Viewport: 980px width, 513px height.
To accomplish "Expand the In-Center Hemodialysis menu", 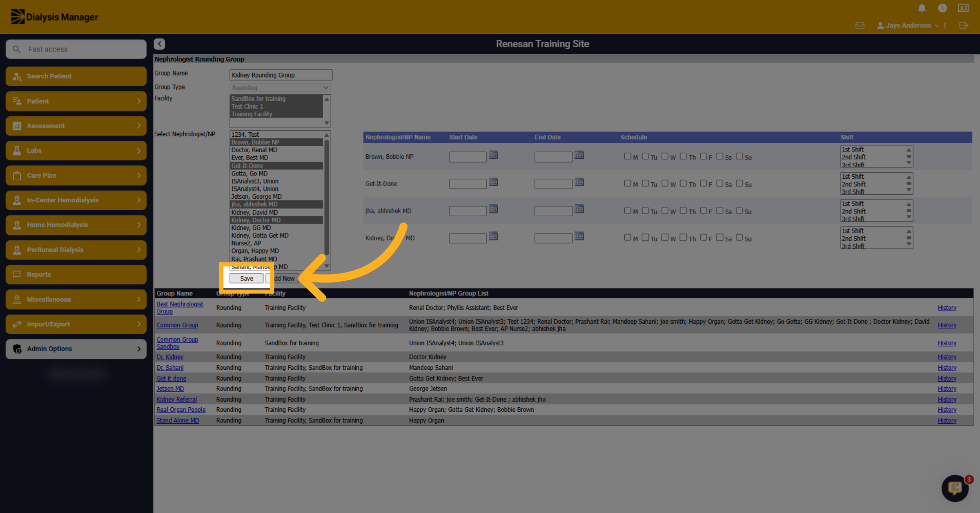I will 76,200.
